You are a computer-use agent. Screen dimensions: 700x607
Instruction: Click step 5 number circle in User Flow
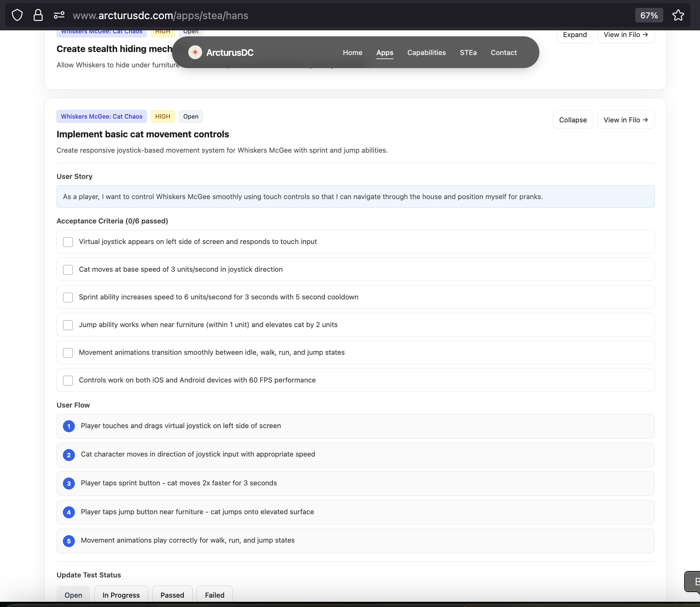point(69,541)
